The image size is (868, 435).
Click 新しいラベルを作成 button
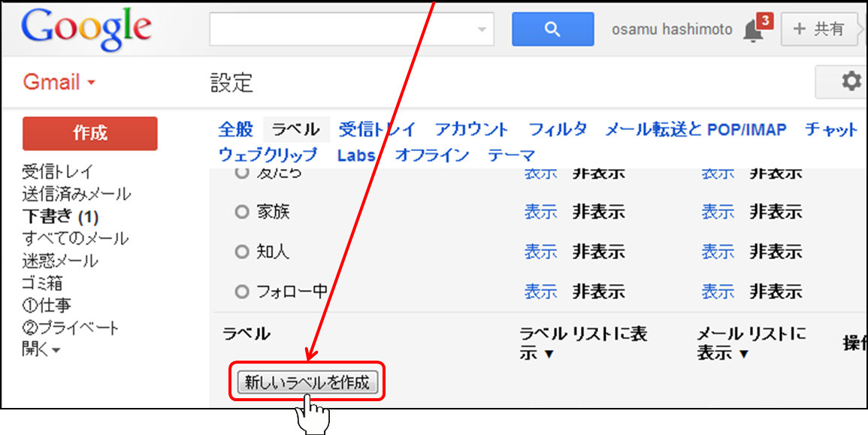tap(307, 382)
